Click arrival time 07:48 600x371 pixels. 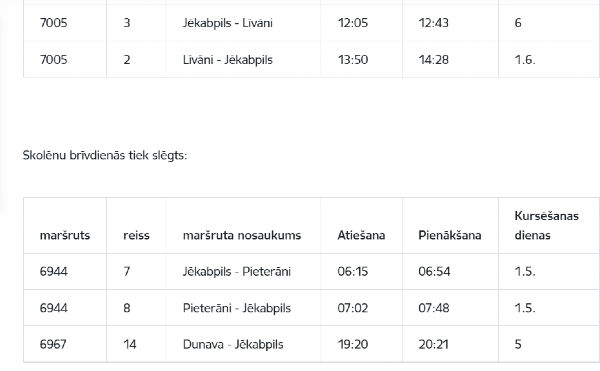click(x=434, y=308)
